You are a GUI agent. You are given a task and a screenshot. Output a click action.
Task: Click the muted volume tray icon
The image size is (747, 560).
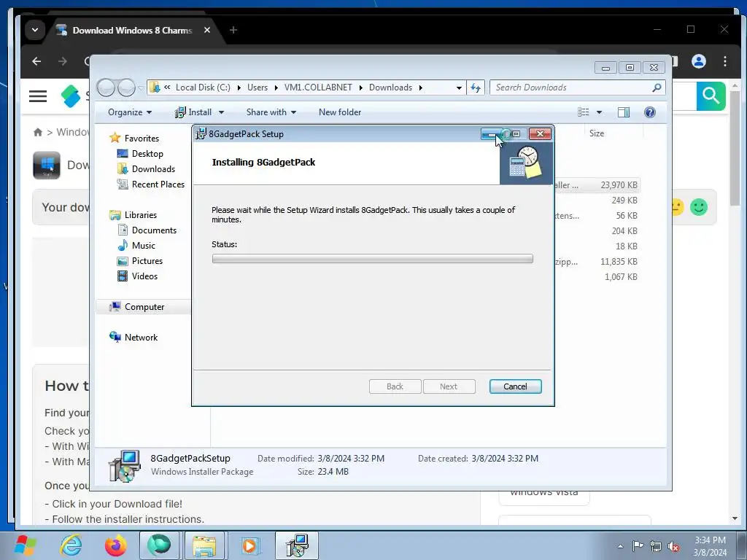tap(673, 547)
